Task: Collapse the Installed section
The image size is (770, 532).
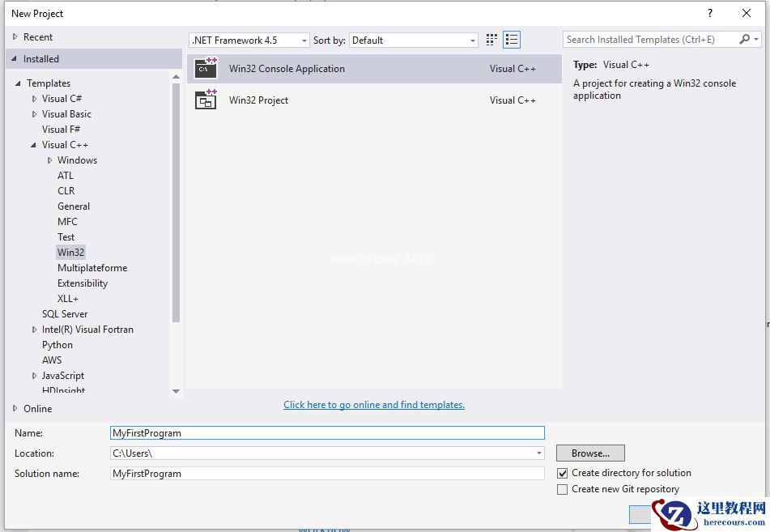Action: coord(15,59)
